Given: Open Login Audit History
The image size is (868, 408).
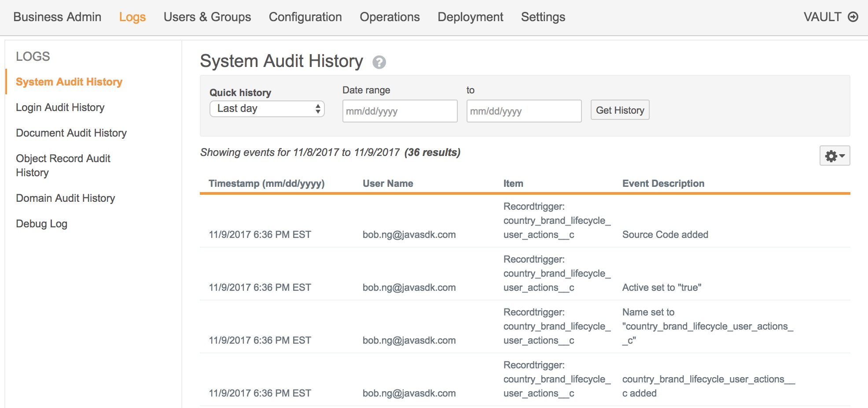Looking at the screenshot, I should [x=60, y=107].
